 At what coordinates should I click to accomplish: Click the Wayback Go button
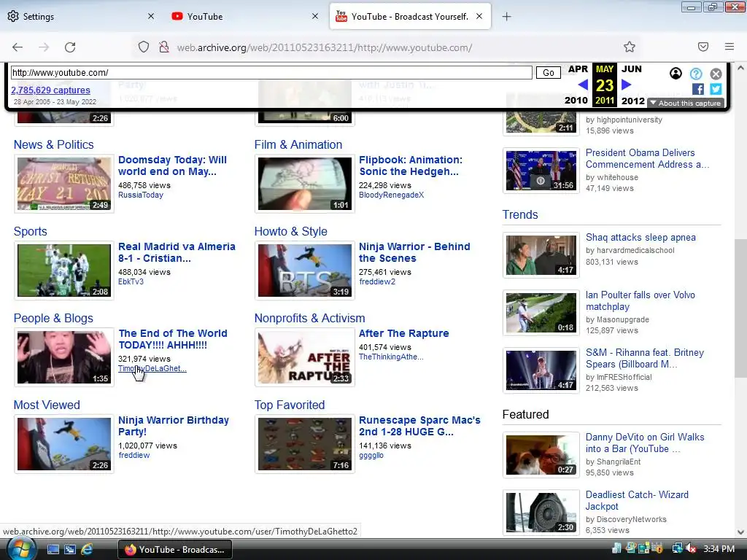click(549, 72)
